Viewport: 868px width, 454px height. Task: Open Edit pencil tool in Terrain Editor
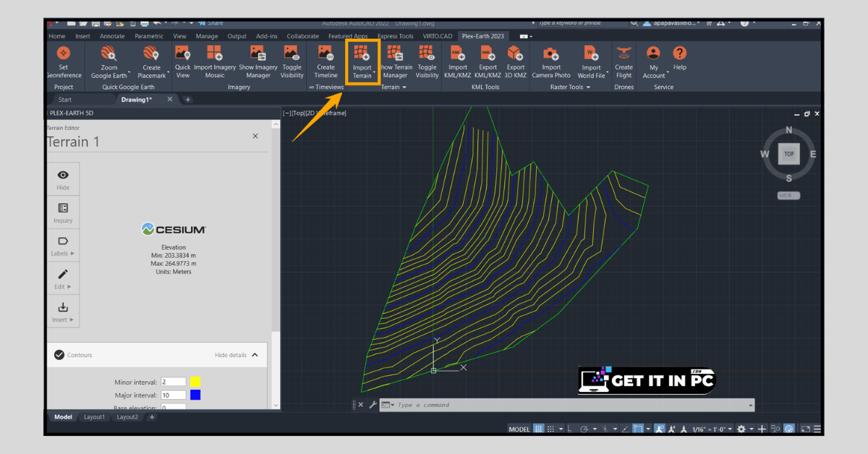[63, 279]
